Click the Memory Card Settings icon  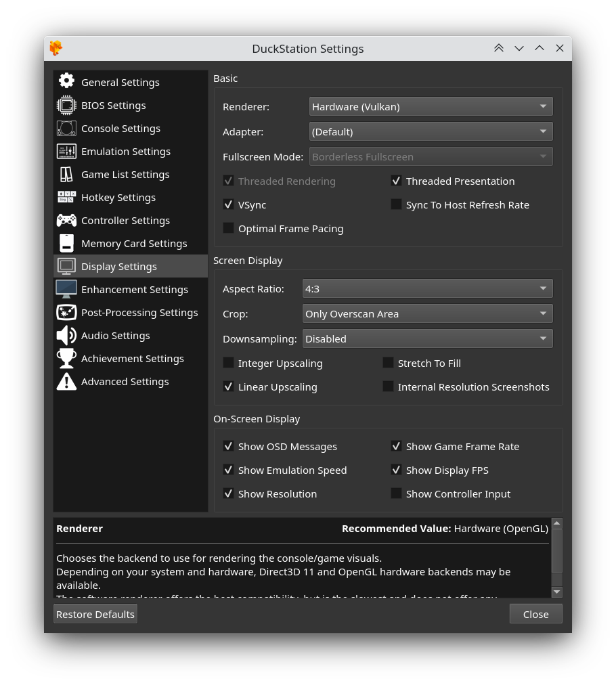pos(66,243)
